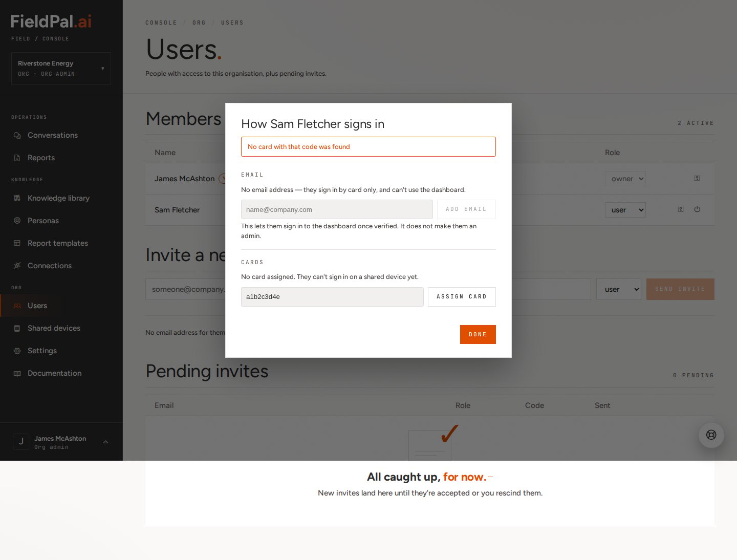Click the Name column header
737x560 pixels.
click(165, 153)
